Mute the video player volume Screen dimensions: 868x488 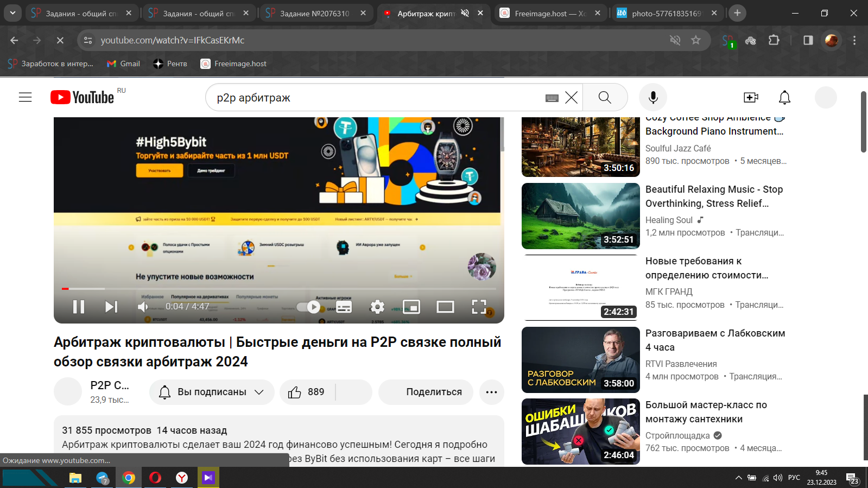click(143, 307)
